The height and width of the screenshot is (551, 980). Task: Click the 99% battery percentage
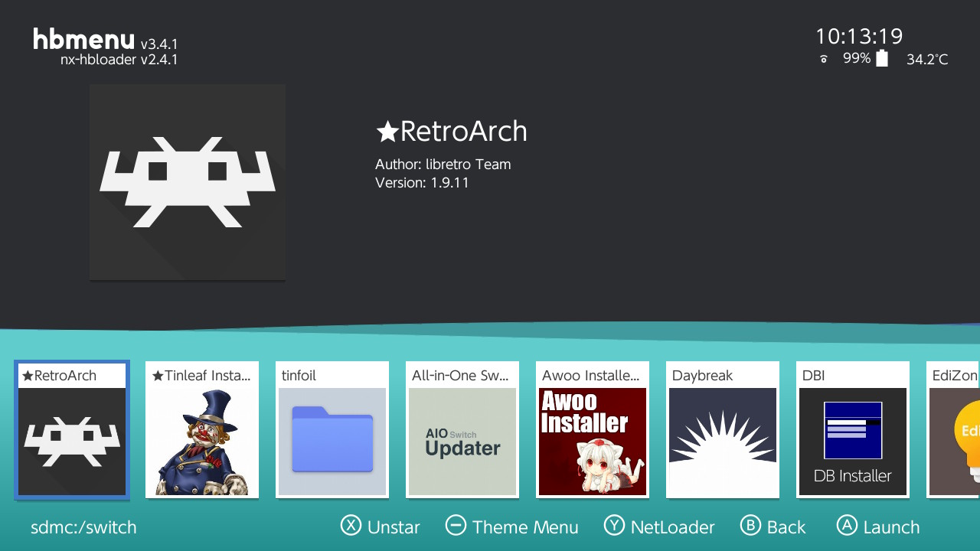point(857,59)
